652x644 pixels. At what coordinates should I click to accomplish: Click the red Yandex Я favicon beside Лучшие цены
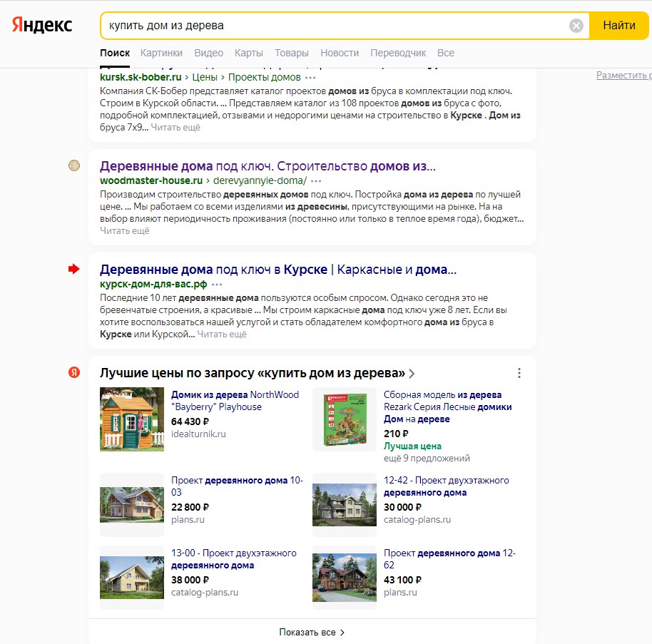tap(74, 372)
